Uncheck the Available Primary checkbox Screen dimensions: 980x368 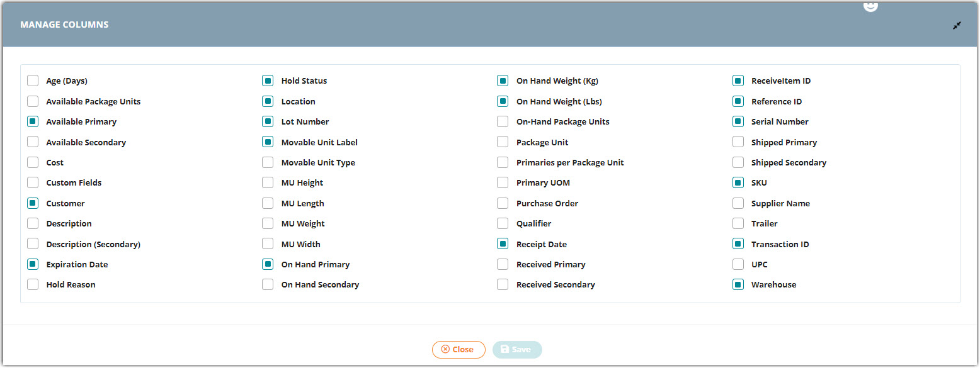click(33, 121)
